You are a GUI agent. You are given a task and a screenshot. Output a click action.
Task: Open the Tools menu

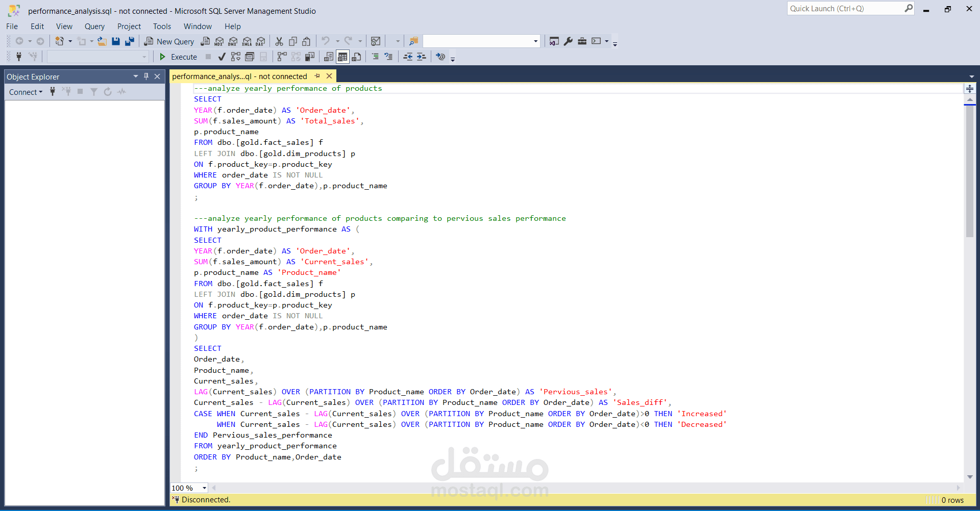click(x=162, y=27)
